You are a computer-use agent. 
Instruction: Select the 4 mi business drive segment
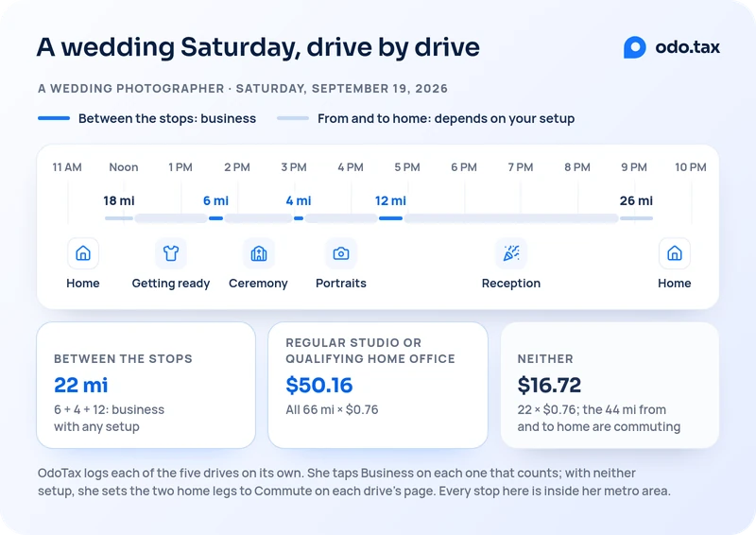299,218
